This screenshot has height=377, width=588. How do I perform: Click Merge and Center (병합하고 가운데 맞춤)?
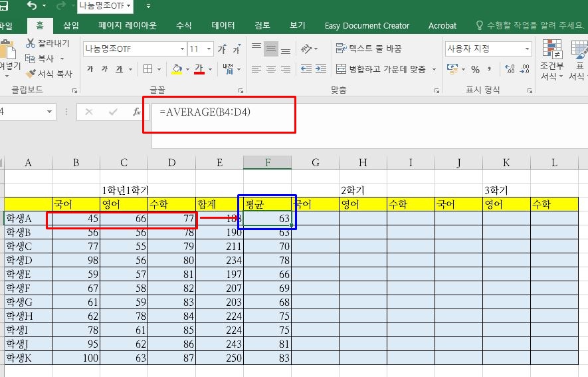tap(381, 69)
